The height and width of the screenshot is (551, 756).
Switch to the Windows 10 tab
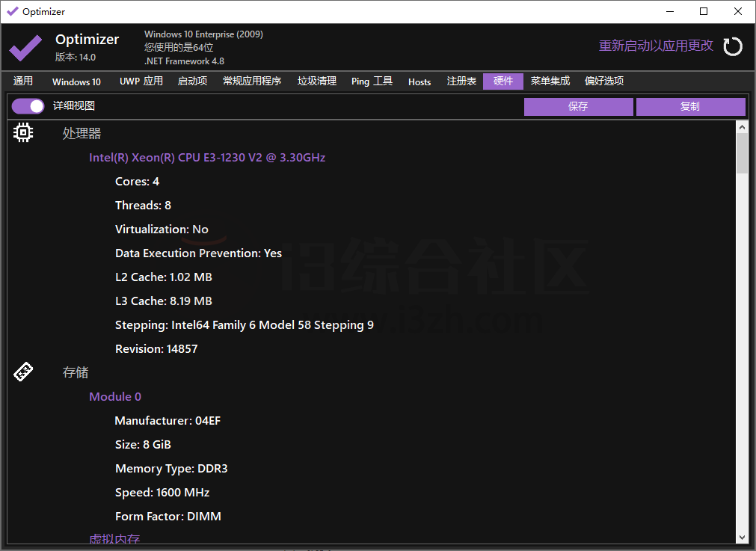pos(76,81)
